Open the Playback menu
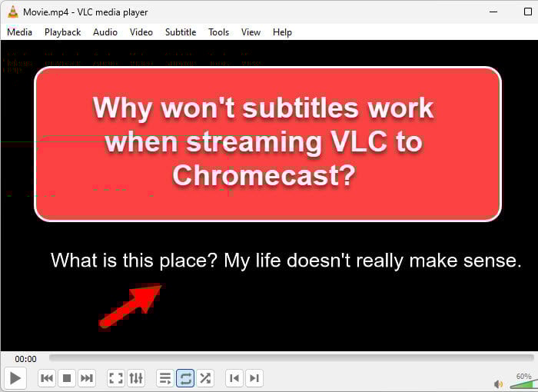Viewport: 538px width, 392px height. [62, 32]
